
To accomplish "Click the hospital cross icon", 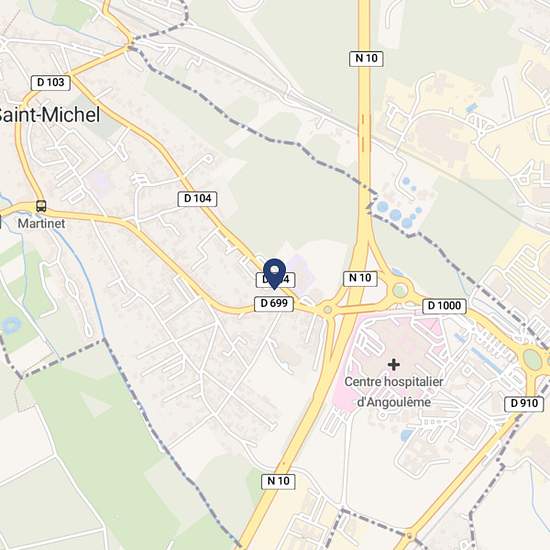I will pyautogui.click(x=394, y=365).
